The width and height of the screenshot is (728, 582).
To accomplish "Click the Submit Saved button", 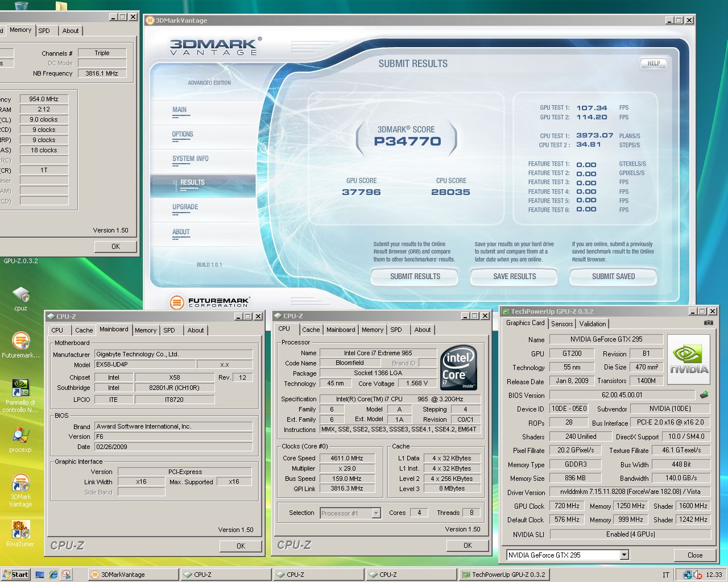I will [613, 276].
